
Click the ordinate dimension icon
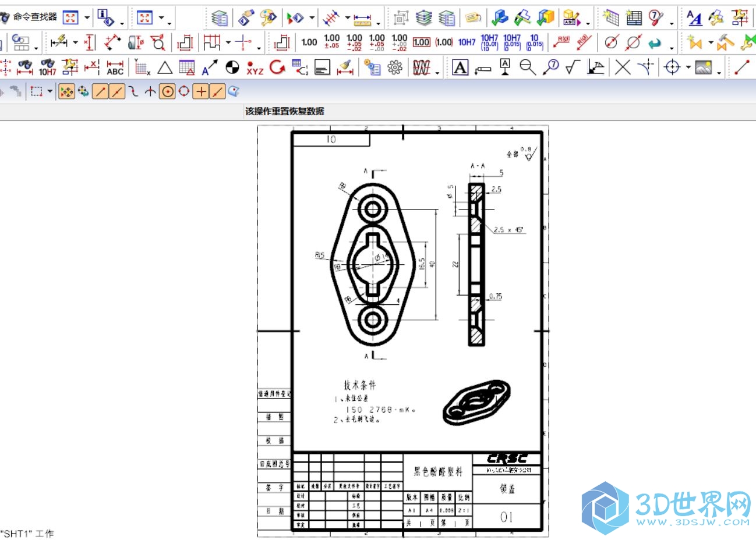coord(331,19)
